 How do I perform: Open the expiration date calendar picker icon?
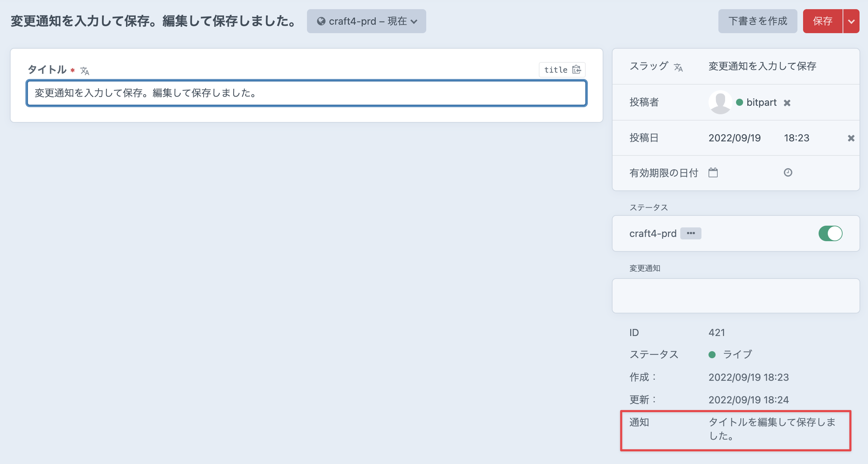point(713,172)
